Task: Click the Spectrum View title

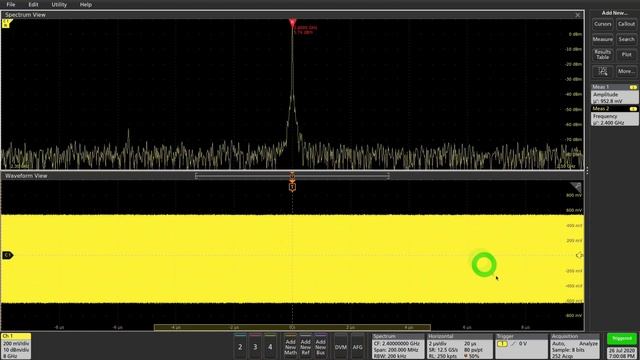Action: click(x=25, y=15)
